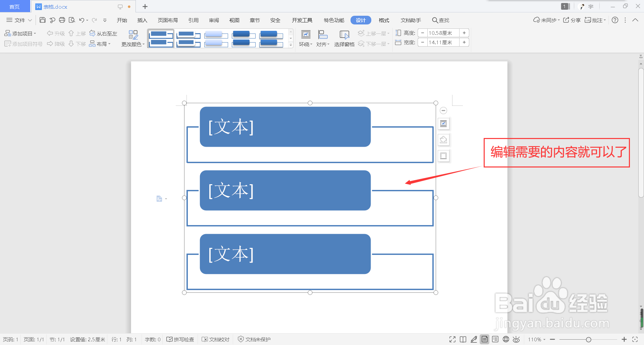Screen dimensions: 644x345
Task: Open a new document tab with plus
Action: pos(145,6)
